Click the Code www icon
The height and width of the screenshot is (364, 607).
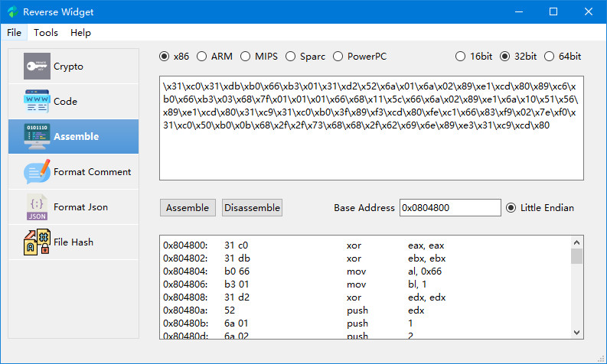[37, 102]
